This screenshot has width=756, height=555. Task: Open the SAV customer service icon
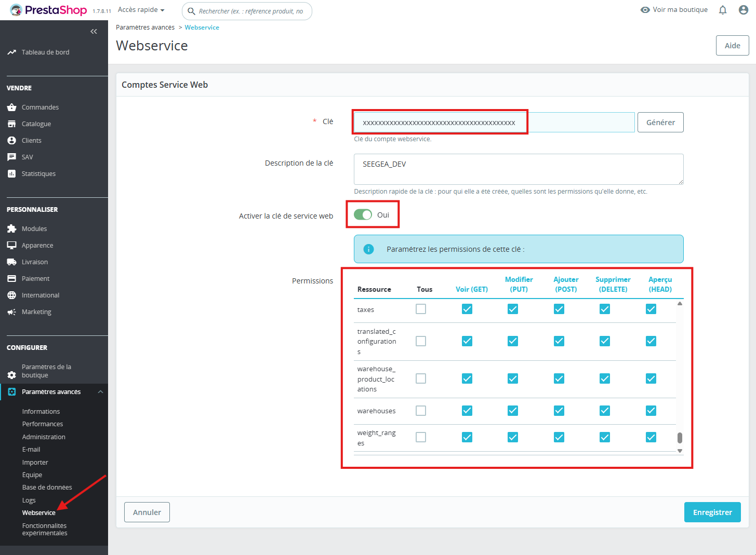pos(12,157)
